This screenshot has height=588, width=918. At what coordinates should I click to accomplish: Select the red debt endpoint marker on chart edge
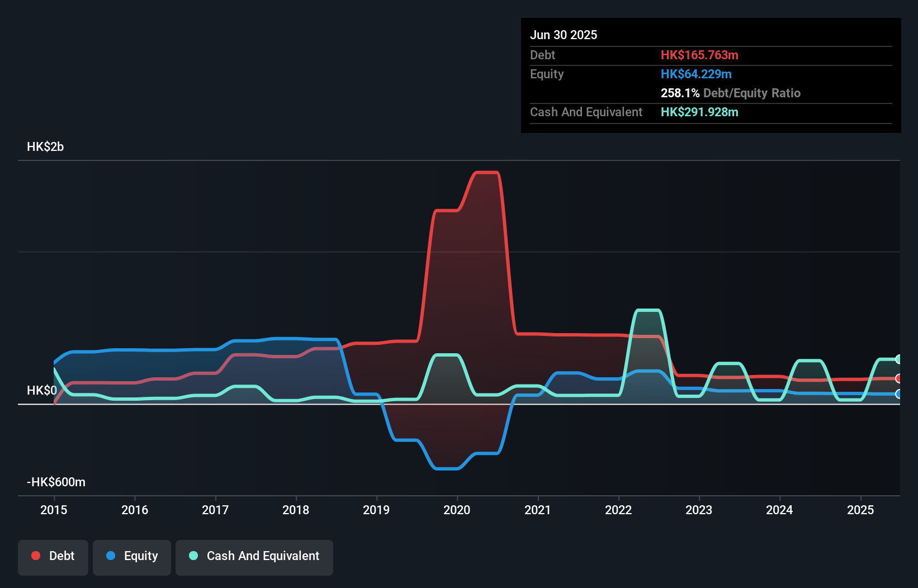pos(898,378)
